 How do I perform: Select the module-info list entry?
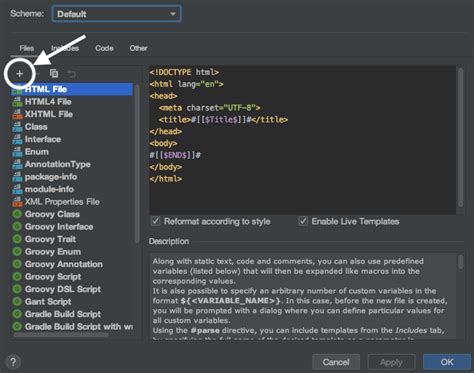click(49, 189)
